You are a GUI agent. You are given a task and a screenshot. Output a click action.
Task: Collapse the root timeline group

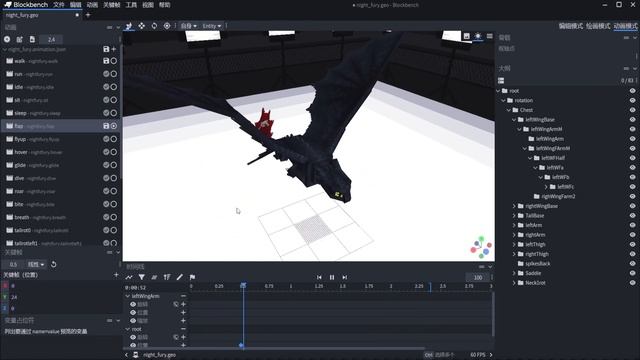(128, 329)
